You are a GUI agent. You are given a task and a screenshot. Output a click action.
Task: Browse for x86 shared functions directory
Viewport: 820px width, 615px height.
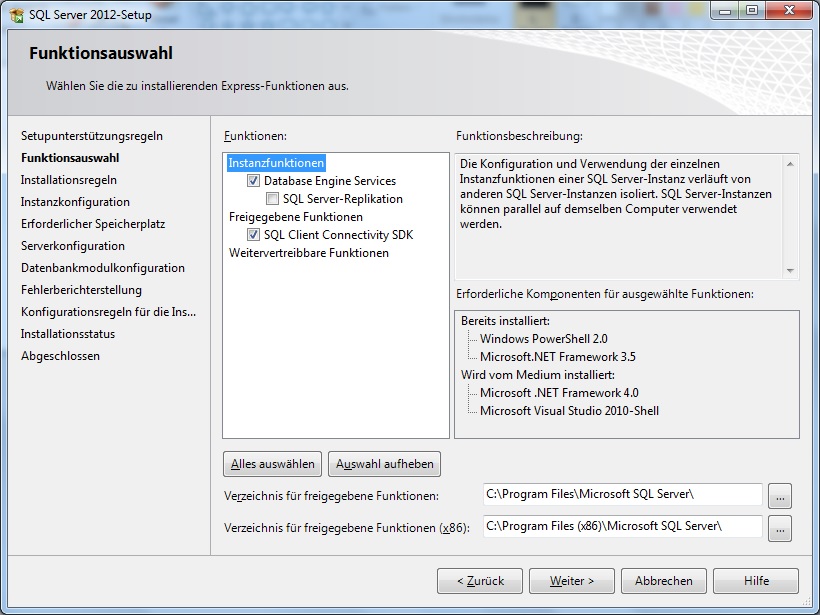point(780,528)
